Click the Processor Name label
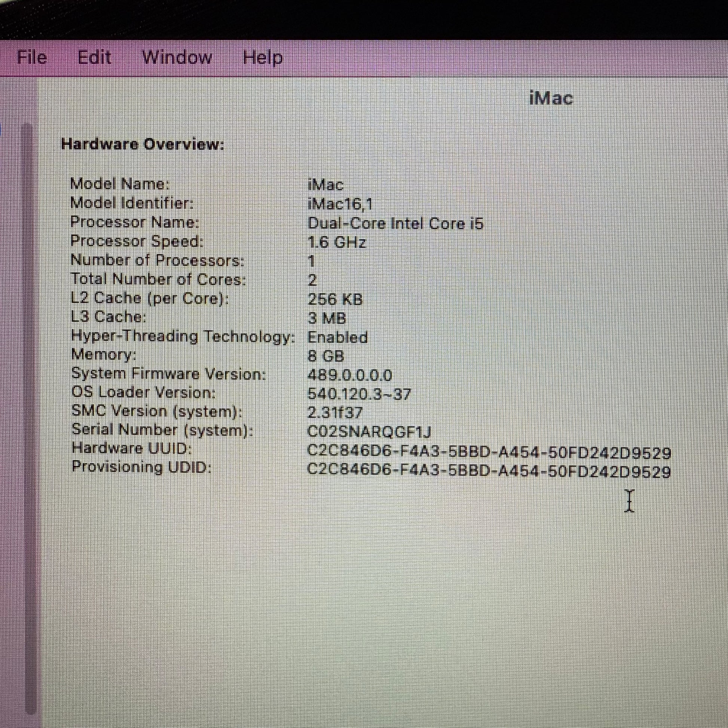 [x=135, y=222]
